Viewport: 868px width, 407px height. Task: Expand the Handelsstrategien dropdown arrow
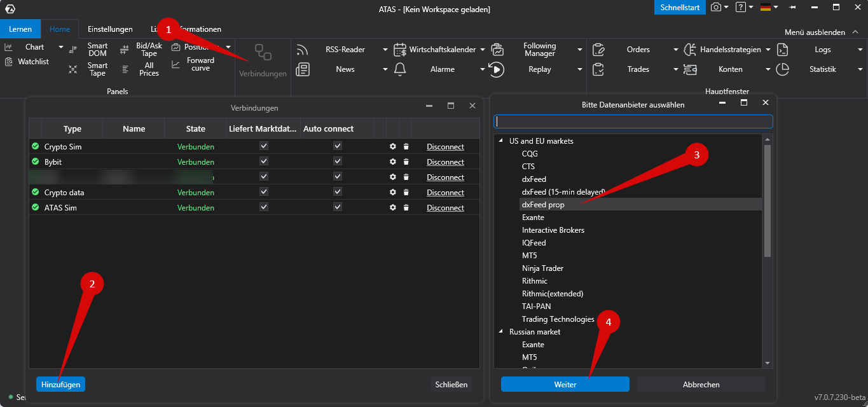click(768, 50)
